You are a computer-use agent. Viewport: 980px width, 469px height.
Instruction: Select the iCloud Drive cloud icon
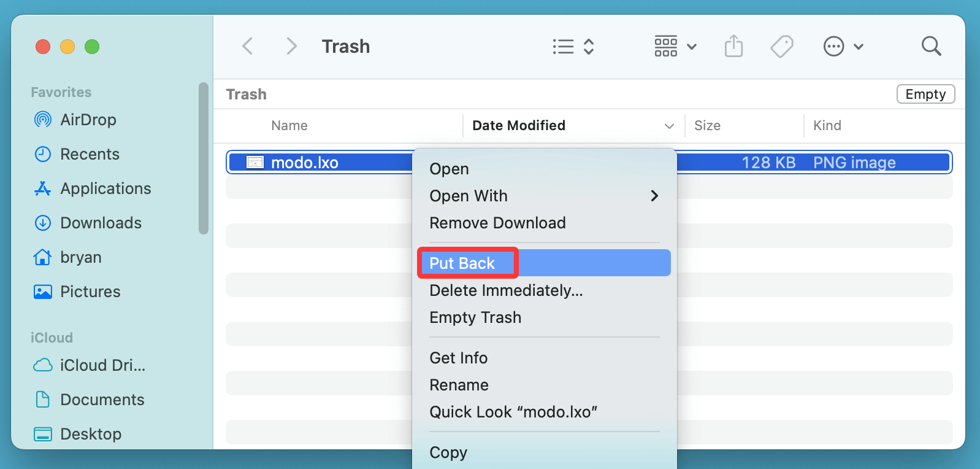point(43,365)
